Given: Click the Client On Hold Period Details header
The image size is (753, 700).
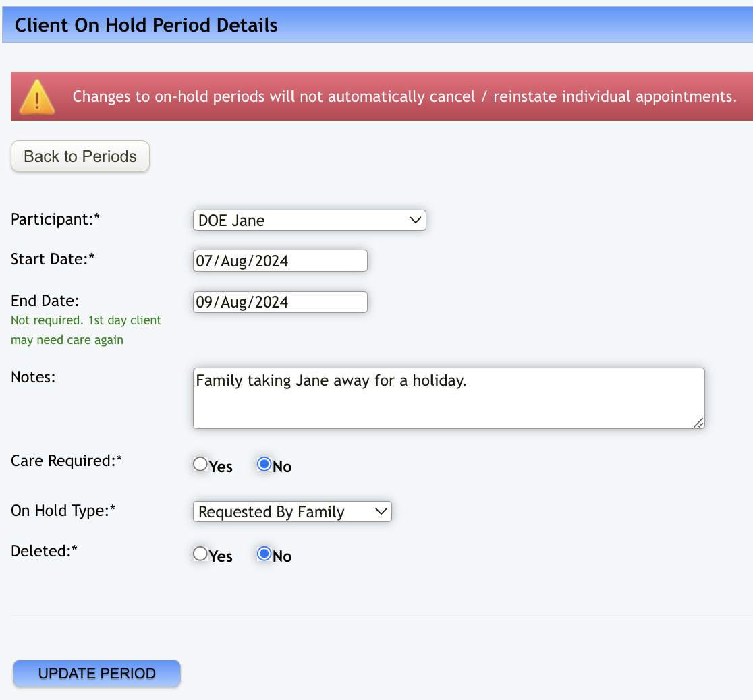Looking at the screenshot, I should click(x=146, y=26).
